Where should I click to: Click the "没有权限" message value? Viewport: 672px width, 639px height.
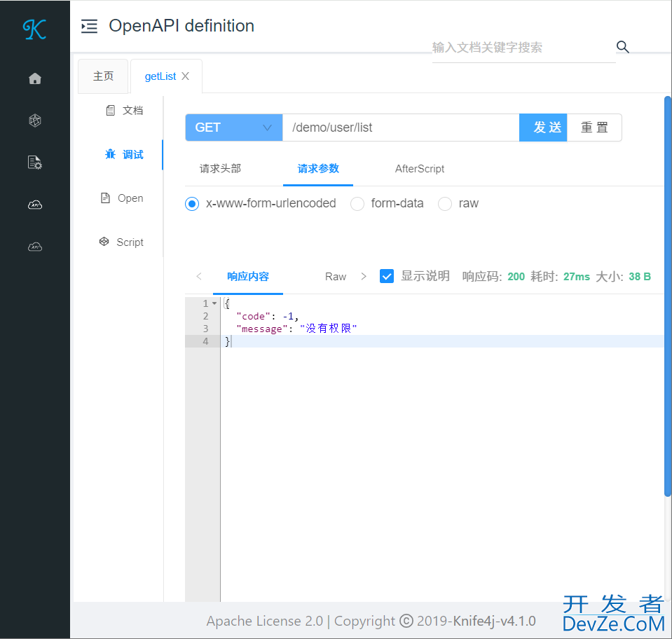(328, 329)
